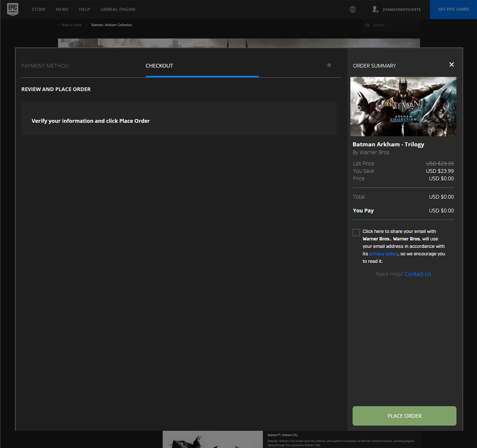Viewport: 477px width, 448px height.
Task: Click the REVIEW AND PLACE ORDER heading
Action: pyautogui.click(x=56, y=89)
